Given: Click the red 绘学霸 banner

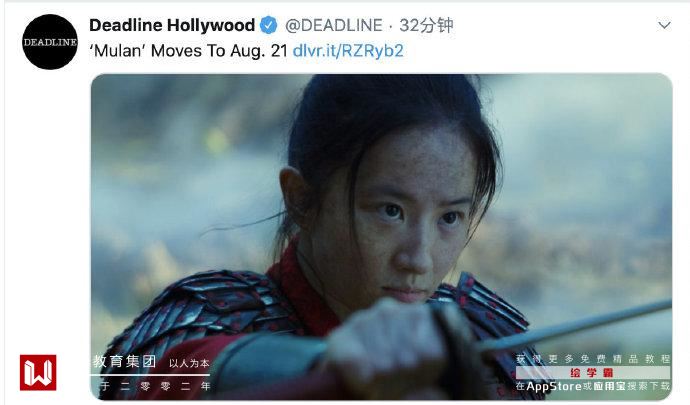Looking at the screenshot, I should 592,373.
